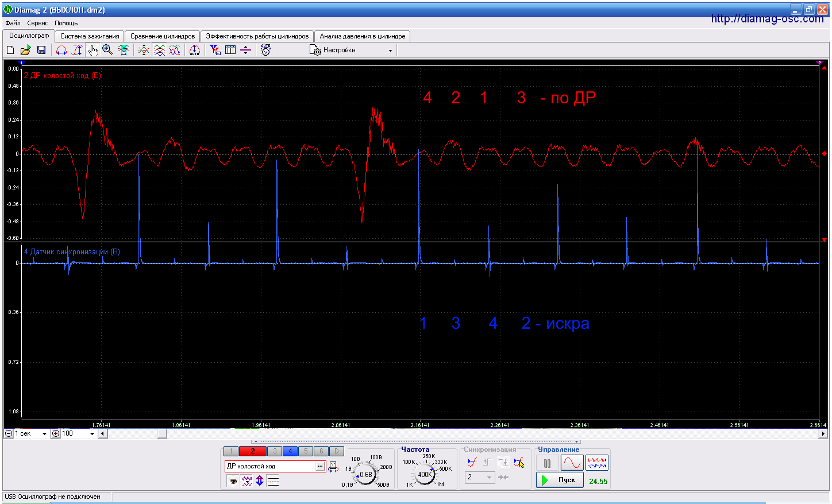
Task: Click the blue start marker at top-left of graph
Action: (x=22, y=63)
